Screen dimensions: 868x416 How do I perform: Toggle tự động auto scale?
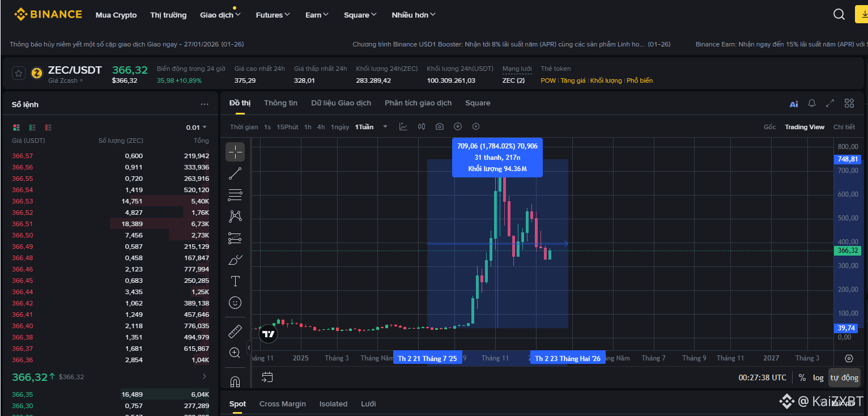point(844,377)
